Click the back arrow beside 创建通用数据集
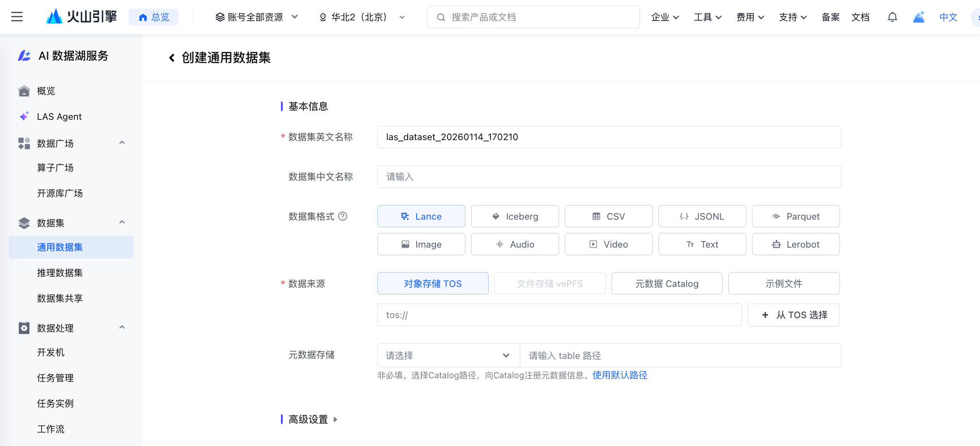This screenshot has width=980, height=446. 172,58
